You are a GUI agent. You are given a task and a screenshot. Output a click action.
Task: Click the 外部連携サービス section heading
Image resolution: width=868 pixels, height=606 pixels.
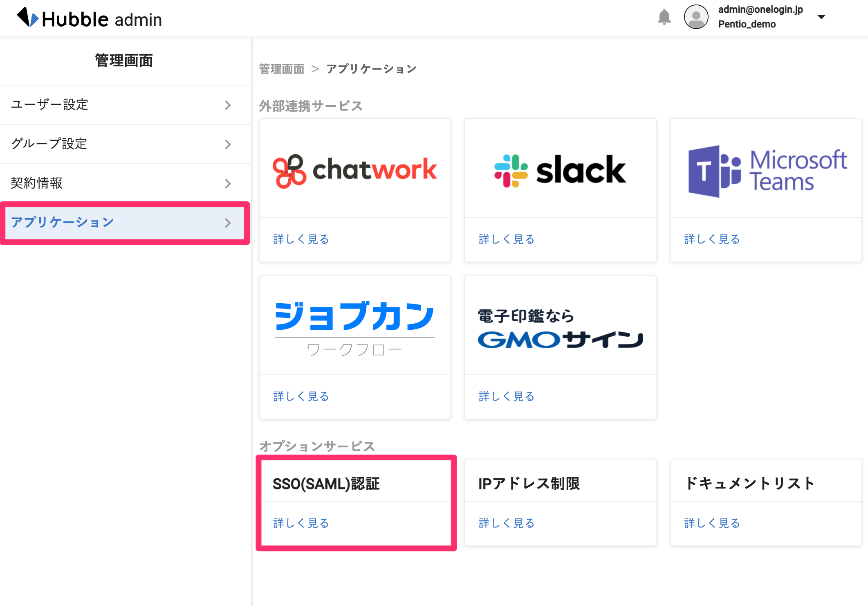click(311, 106)
